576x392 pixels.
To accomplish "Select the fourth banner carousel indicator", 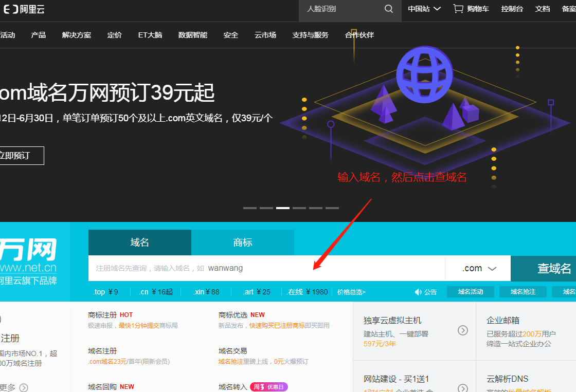I will (x=299, y=208).
